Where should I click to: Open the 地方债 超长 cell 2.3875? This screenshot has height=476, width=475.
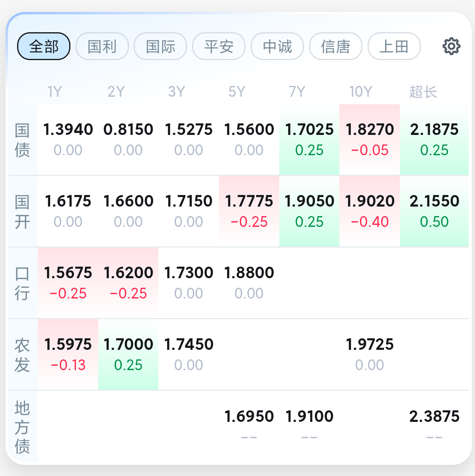pyautogui.click(x=434, y=426)
